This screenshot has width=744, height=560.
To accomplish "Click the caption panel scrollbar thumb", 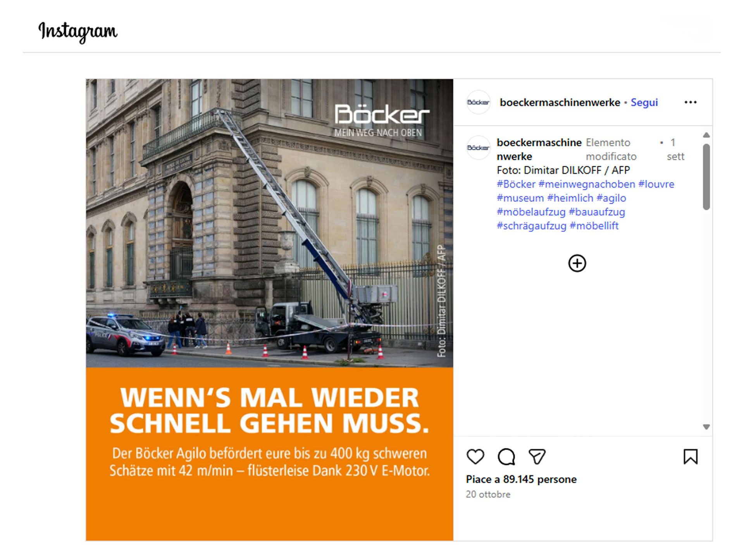I will (706, 177).
